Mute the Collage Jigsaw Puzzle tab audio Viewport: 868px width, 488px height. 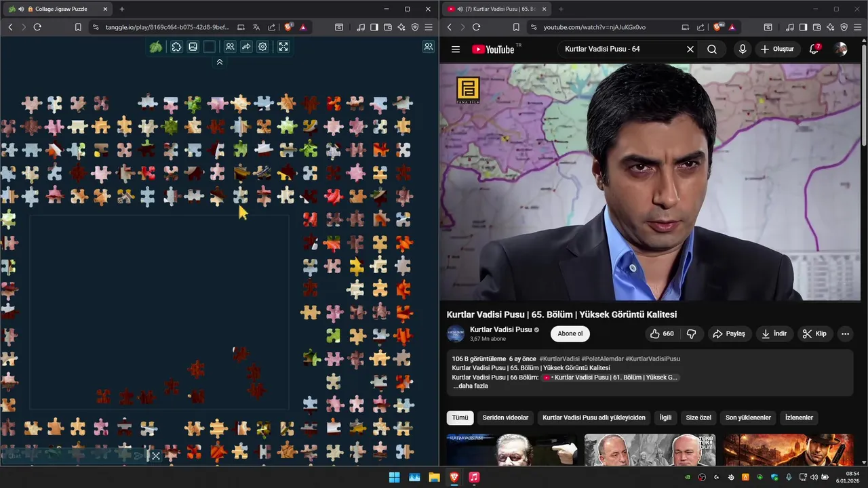(x=22, y=9)
